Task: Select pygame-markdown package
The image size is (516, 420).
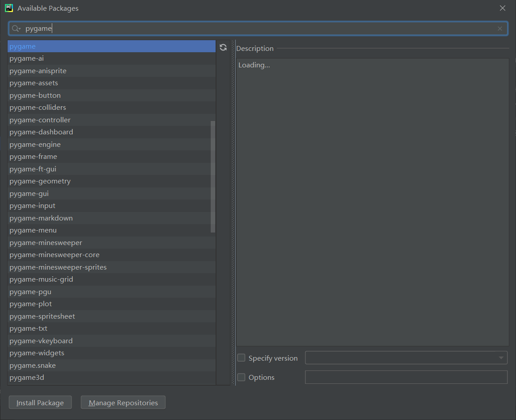Action: coord(112,218)
